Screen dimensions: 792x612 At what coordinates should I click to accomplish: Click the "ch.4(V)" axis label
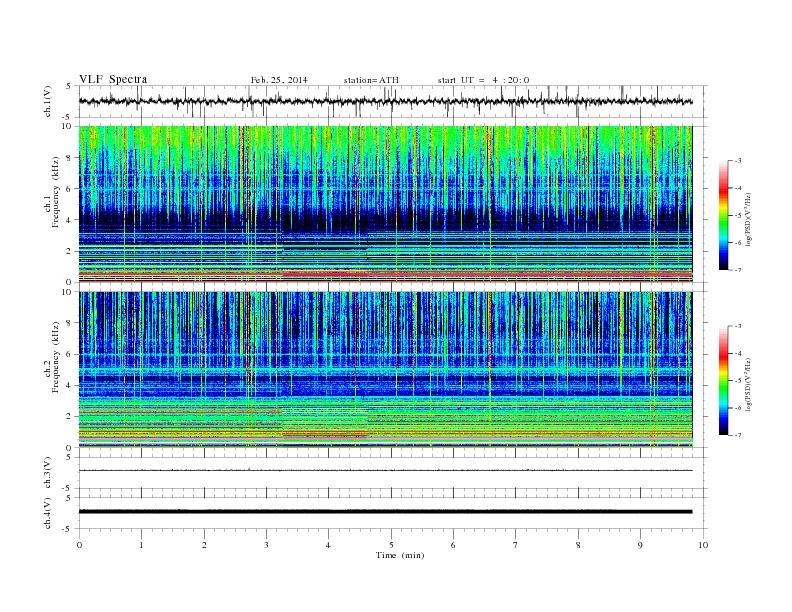click(x=48, y=514)
